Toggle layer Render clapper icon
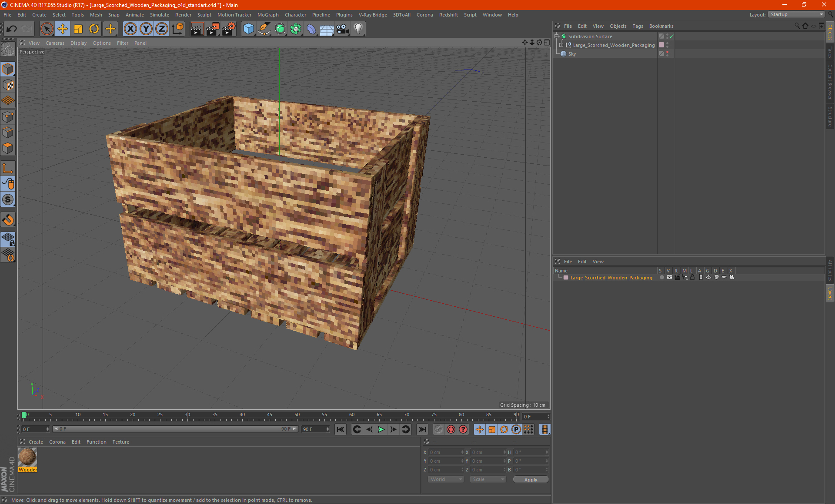This screenshot has height=504, width=835. point(677,277)
